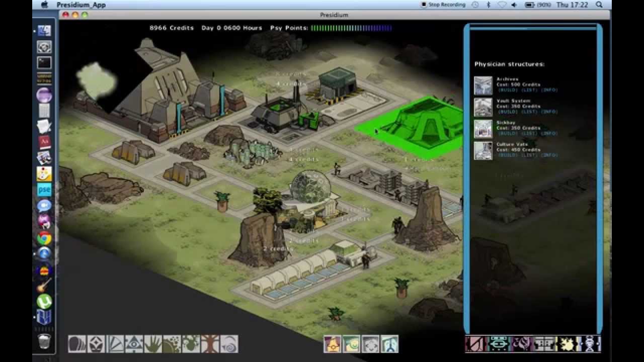
Task: Select the green beetle power icon
Action: (191, 344)
